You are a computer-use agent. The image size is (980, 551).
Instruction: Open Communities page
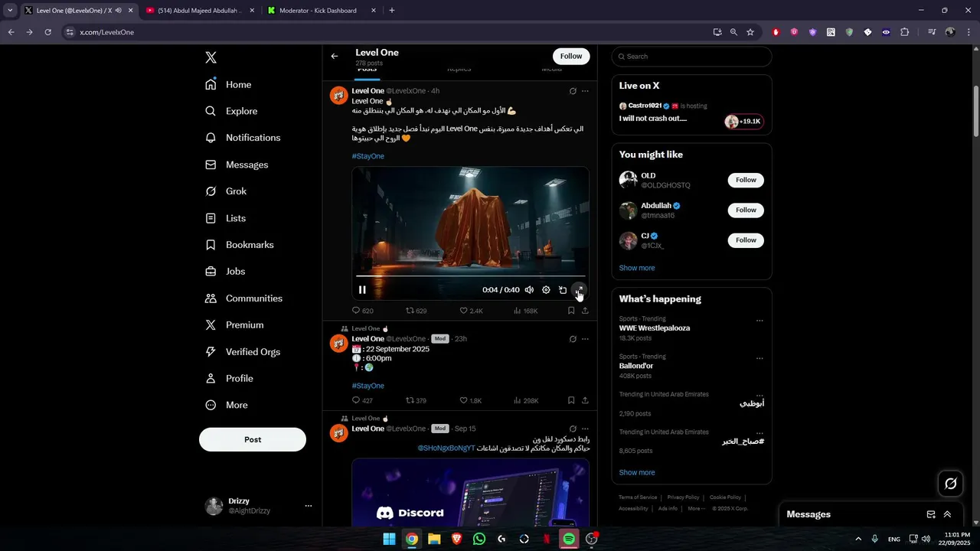(243, 298)
